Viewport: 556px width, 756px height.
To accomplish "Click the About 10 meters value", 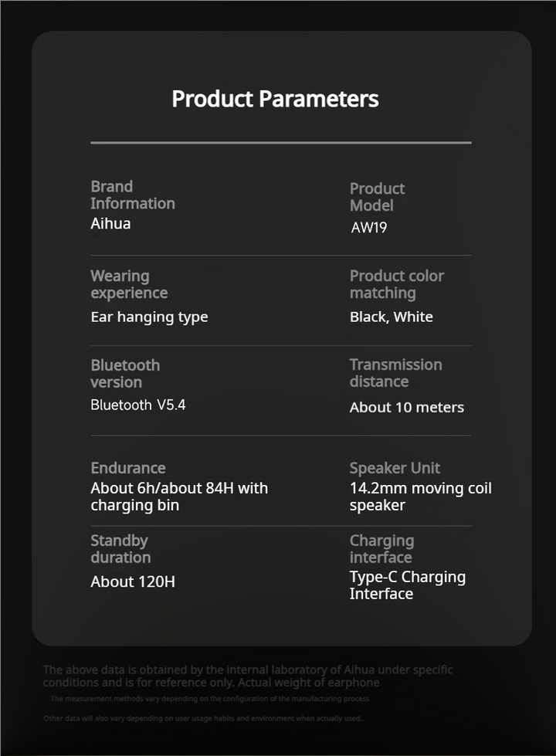I will [x=406, y=407].
